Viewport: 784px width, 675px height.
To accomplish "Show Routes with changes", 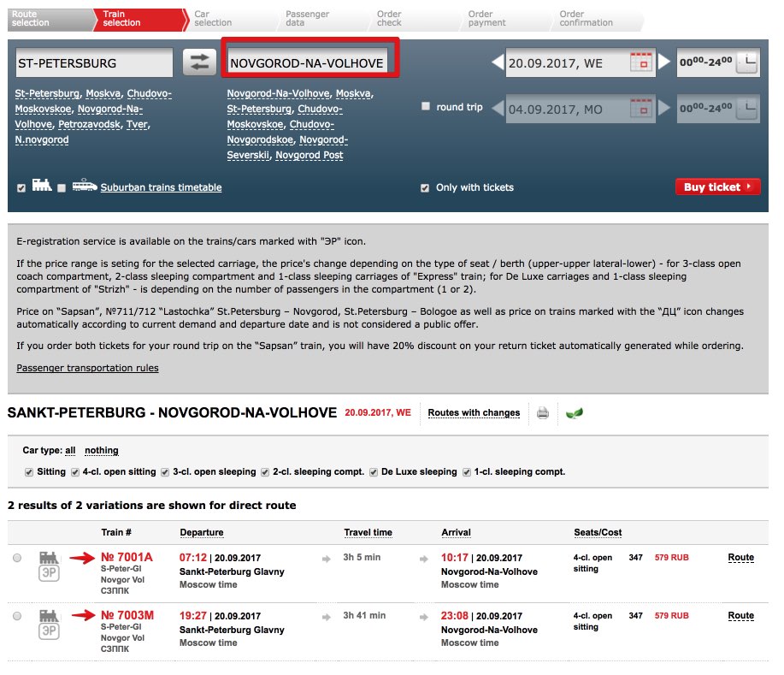I will (474, 413).
